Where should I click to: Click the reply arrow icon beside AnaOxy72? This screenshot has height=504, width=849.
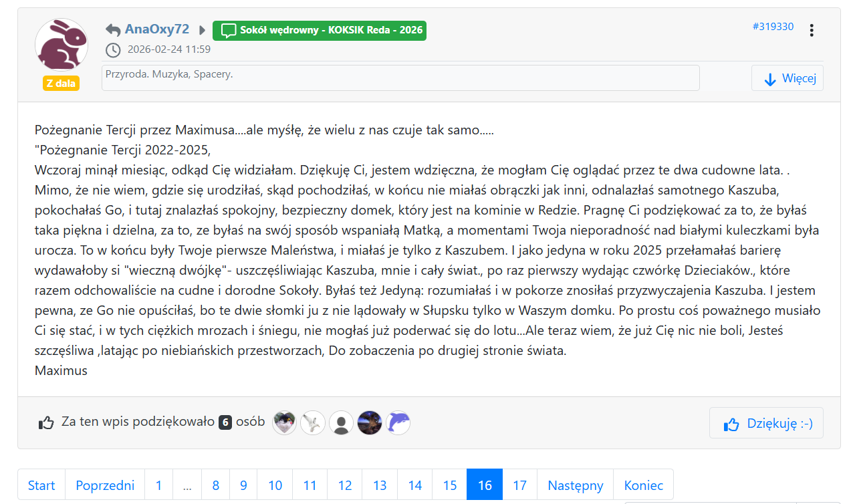[x=113, y=30]
